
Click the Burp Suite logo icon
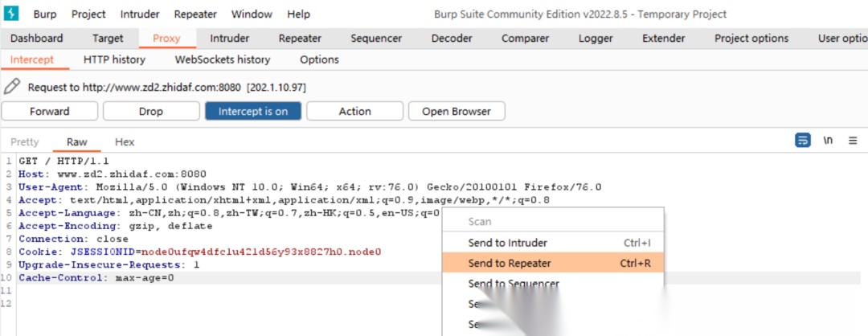coord(11,14)
